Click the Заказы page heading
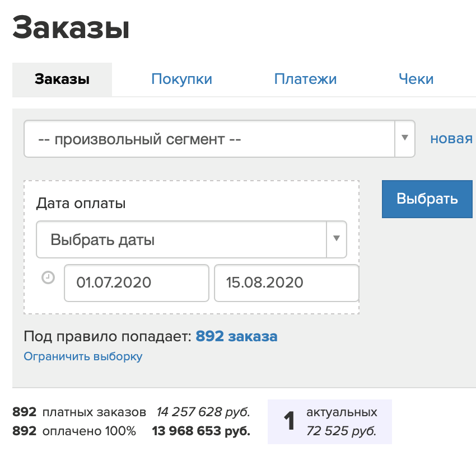Viewport: 476px width, 452px height. click(x=71, y=28)
